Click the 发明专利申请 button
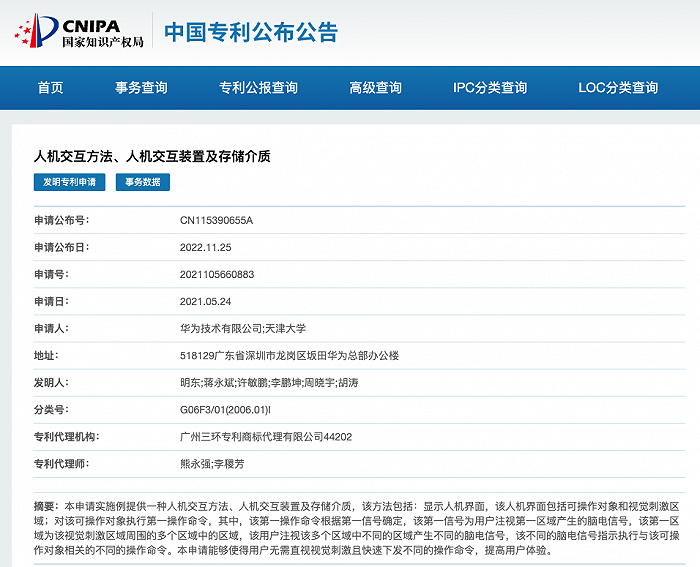 point(70,182)
